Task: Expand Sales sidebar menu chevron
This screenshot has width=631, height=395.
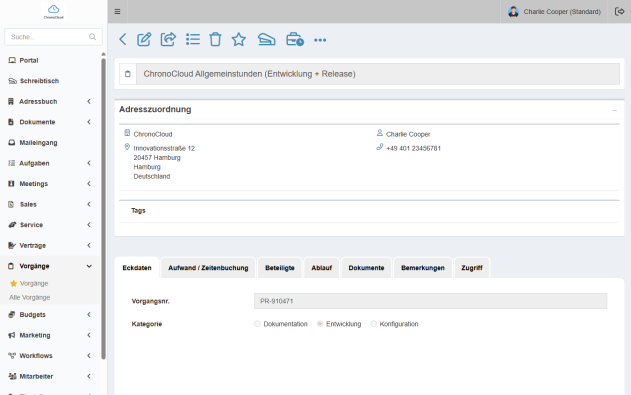Action: click(x=89, y=204)
